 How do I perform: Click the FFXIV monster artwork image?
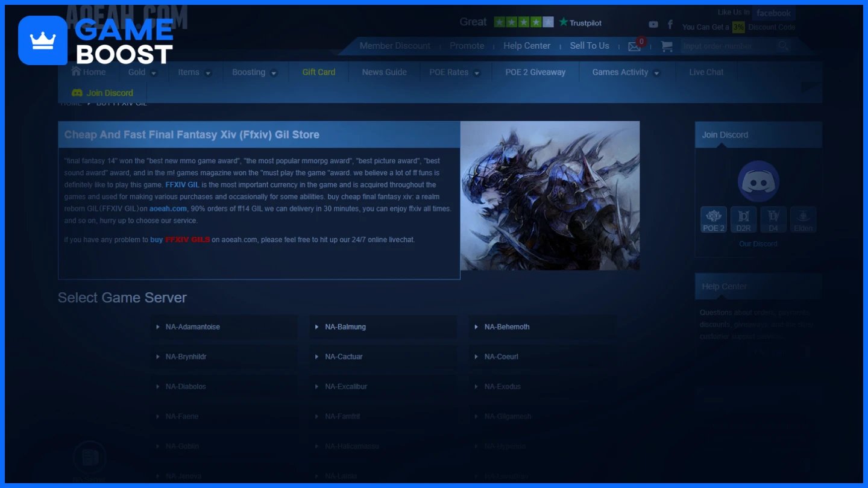(x=550, y=196)
